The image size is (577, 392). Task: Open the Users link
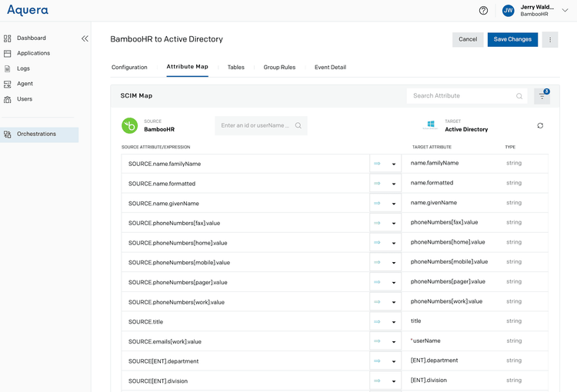(x=25, y=99)
